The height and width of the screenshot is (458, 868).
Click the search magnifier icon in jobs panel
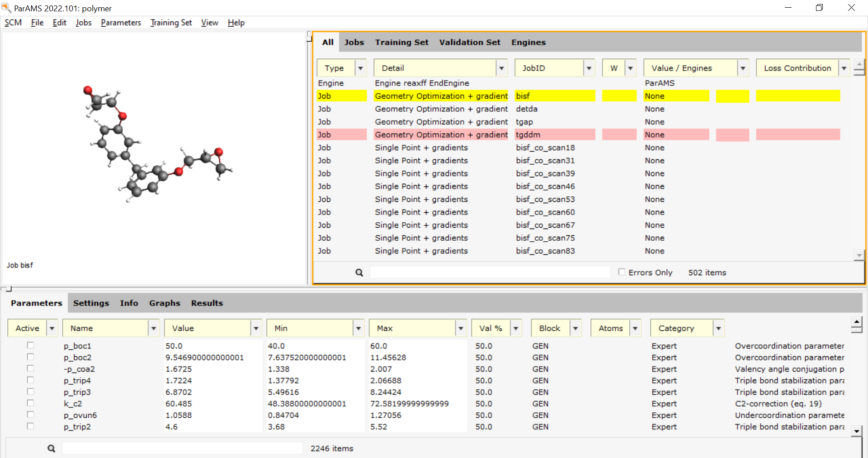tap(359, 272)
